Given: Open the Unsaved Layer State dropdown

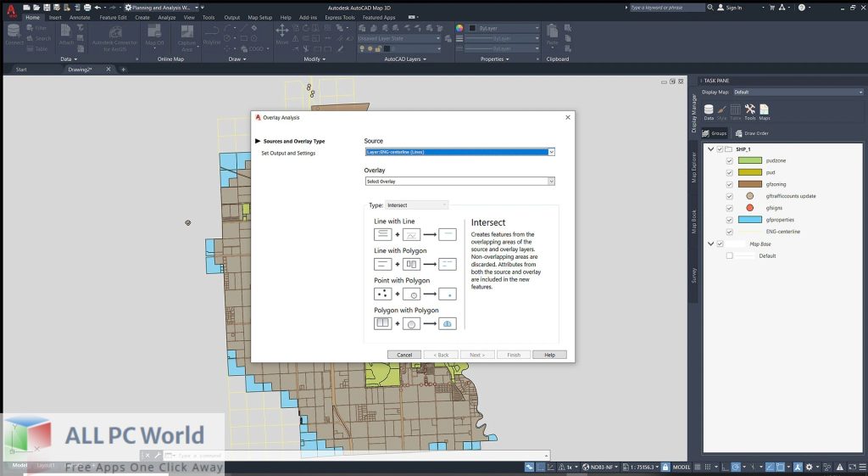Looking at the screenshot, I should 398,38.
